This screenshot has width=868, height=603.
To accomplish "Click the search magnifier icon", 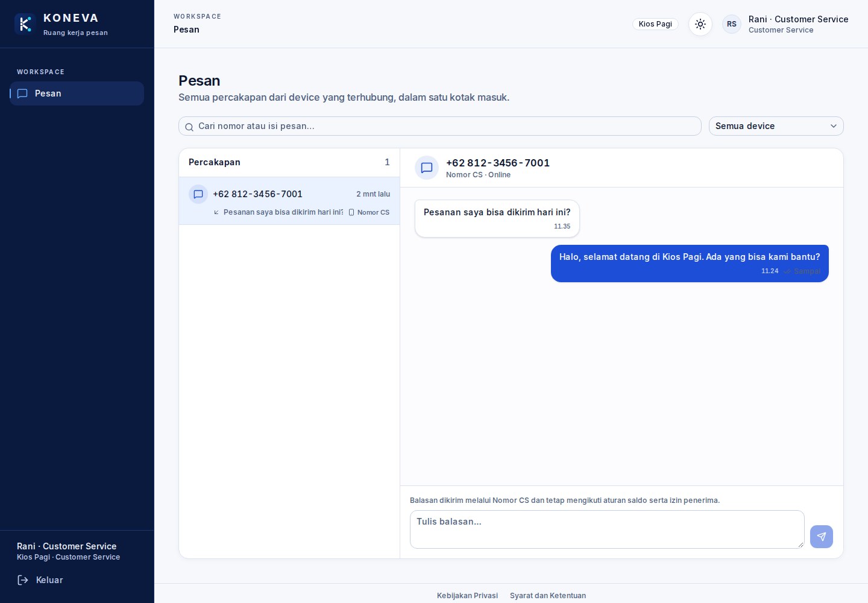I will tap(189, 127).
